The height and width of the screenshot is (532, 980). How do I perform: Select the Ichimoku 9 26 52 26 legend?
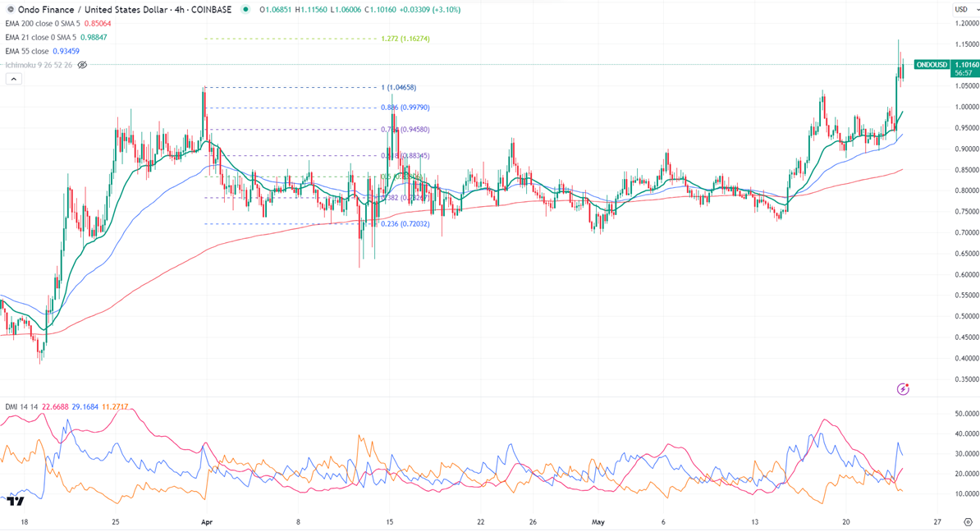[x=39, y=65]
